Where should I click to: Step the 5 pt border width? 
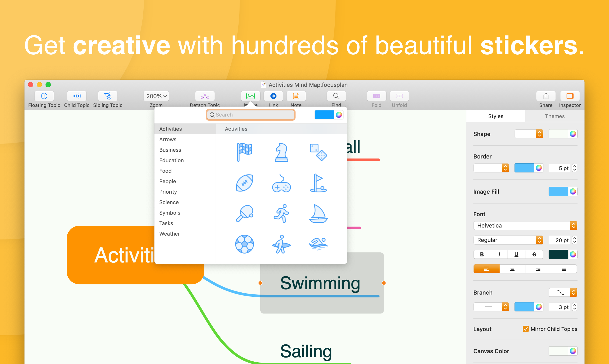pos(575,168)
